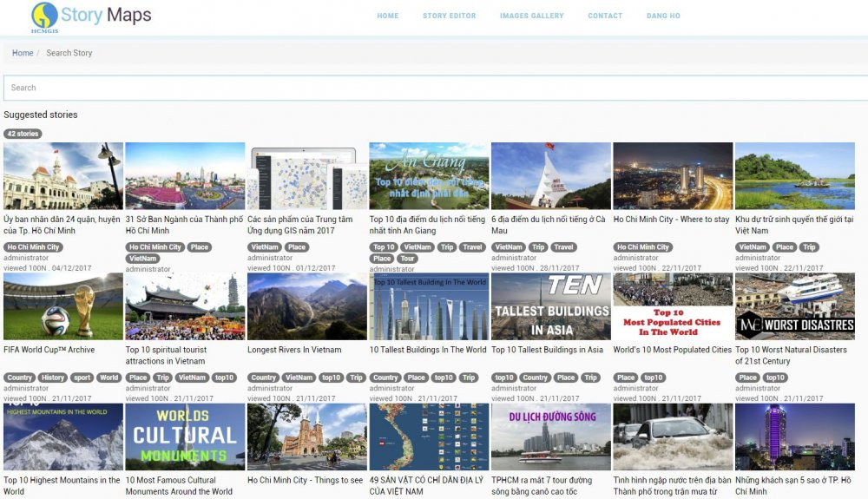The height and width of the screenshot is (499, 868).
Task: Open the Contact page
Action: pyautogui.click(x=605, y=16)
